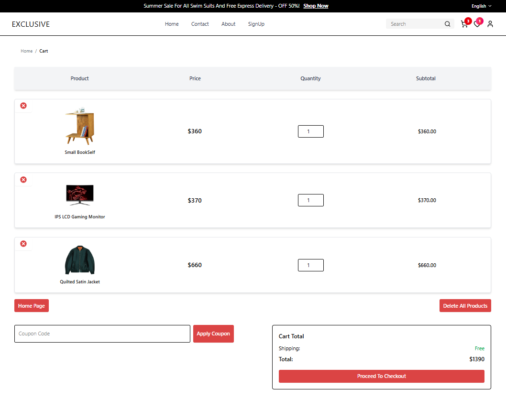
Task: Open the wishlist heart icon
Action: point(477,24)
